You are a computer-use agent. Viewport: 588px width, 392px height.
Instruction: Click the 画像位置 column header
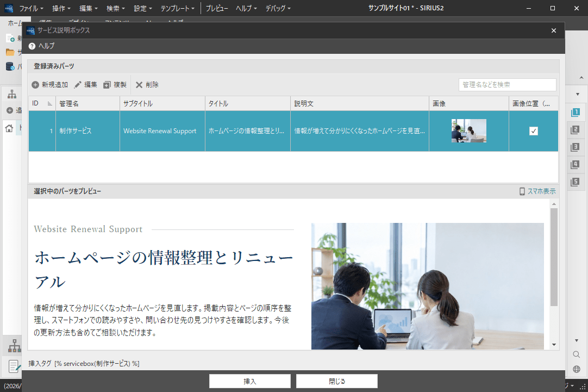[x=533, y=103]
